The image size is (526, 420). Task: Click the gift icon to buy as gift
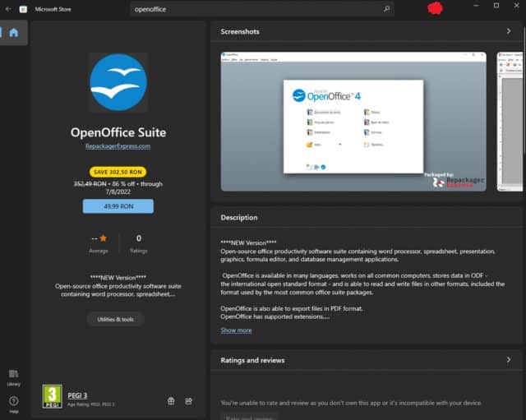171,401
